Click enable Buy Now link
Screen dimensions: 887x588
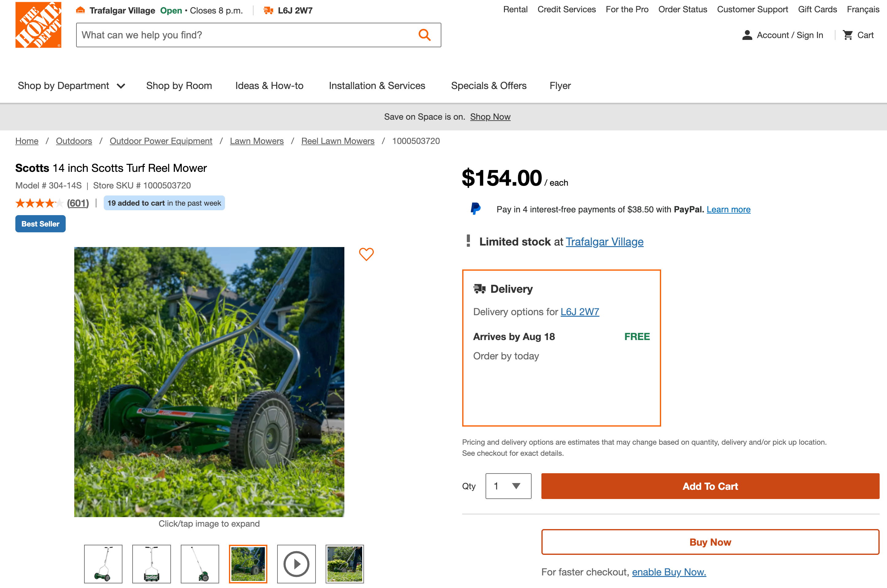(669, 572)
